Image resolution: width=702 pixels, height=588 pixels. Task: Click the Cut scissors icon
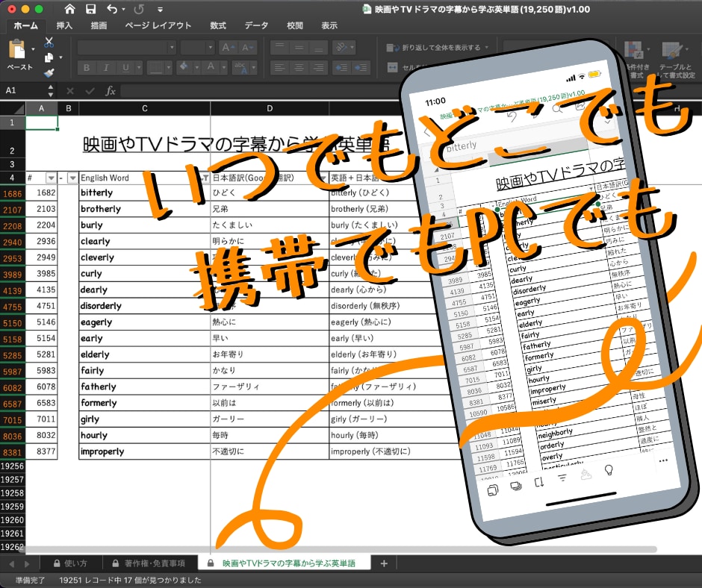[x=49, y=43]
